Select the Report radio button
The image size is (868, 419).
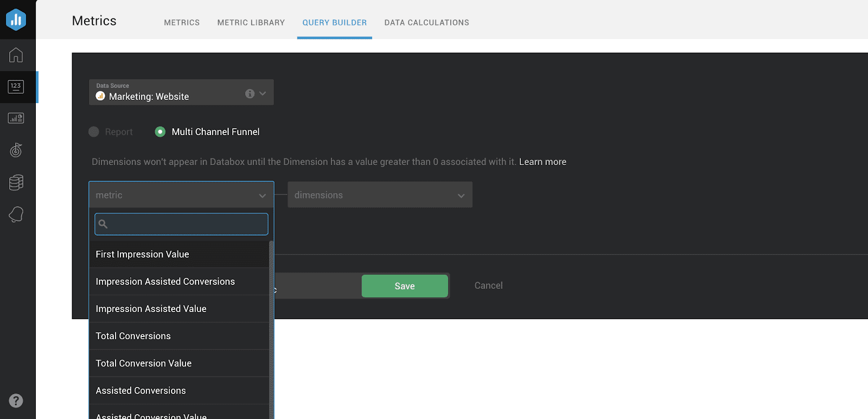point(94,132)
